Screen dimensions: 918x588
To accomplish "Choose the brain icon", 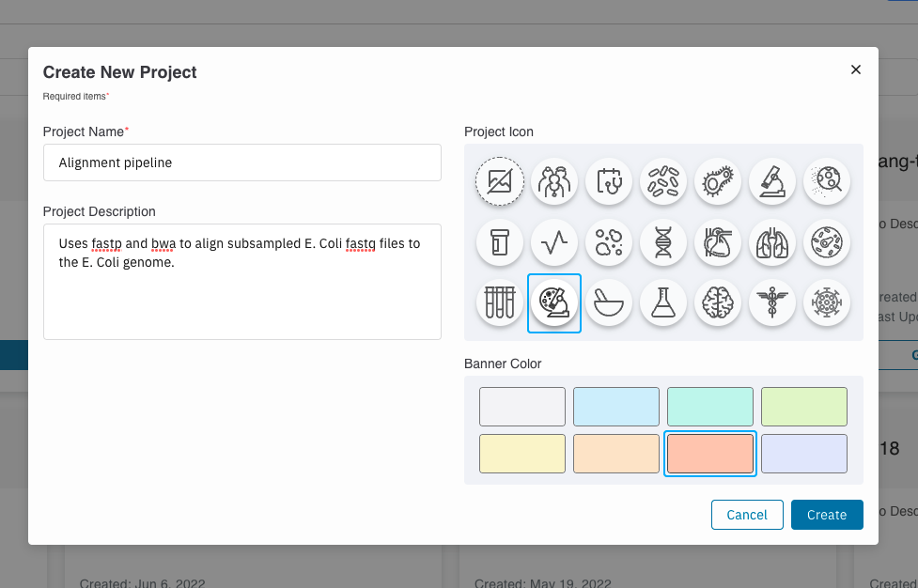I will tap(717, 303).
